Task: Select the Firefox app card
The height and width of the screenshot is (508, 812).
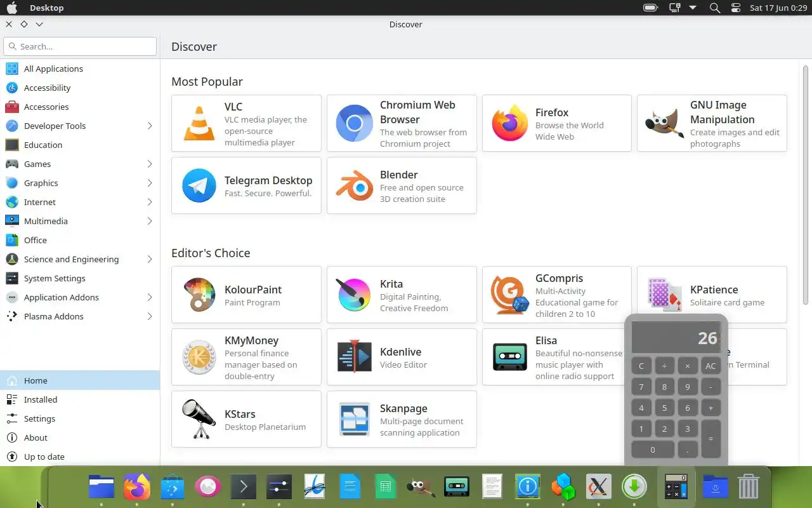Action: click(x=557, y=123)
